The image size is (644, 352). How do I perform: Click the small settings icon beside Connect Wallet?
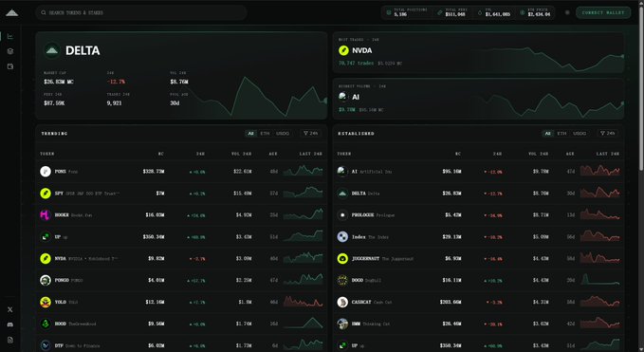coord(567,12)
